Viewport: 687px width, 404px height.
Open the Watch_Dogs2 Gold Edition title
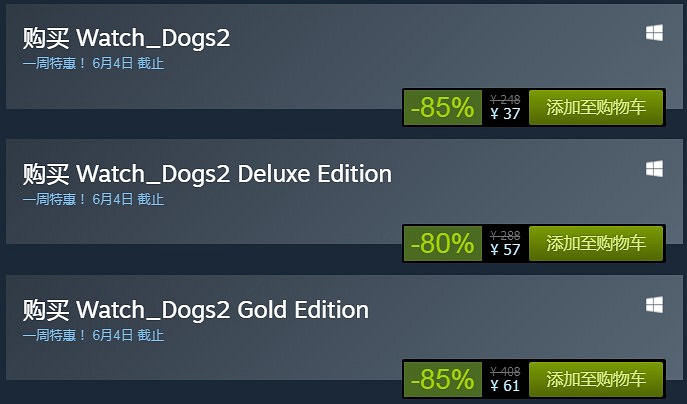coord(195,310)
